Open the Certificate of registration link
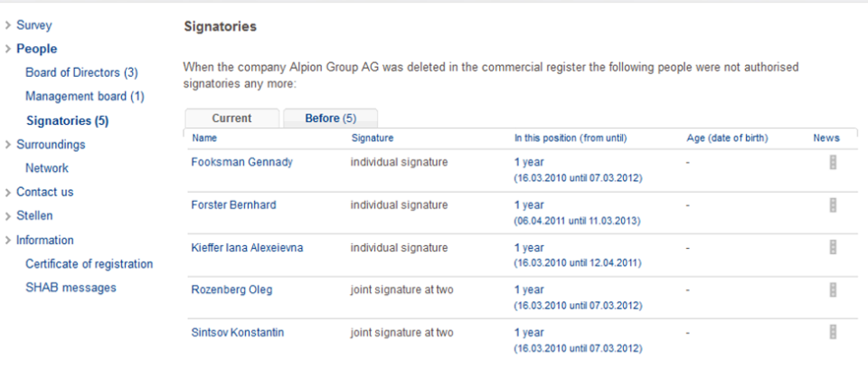This screenshot has width=868, height=370. click(90, 263)
